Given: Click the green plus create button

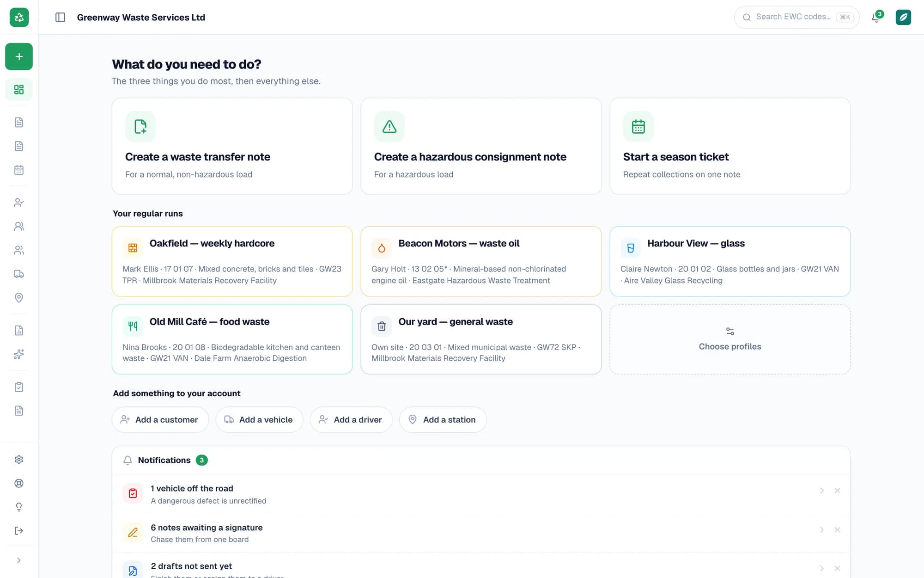Looking at the screenshot, I should 19,56.
